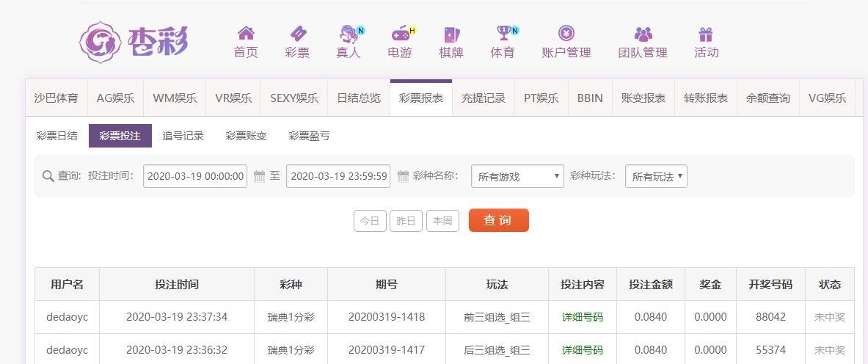Viewport: 868px width, 364px height.
Task: Open the 体育 trophy icon
Action: coord(503,34)
